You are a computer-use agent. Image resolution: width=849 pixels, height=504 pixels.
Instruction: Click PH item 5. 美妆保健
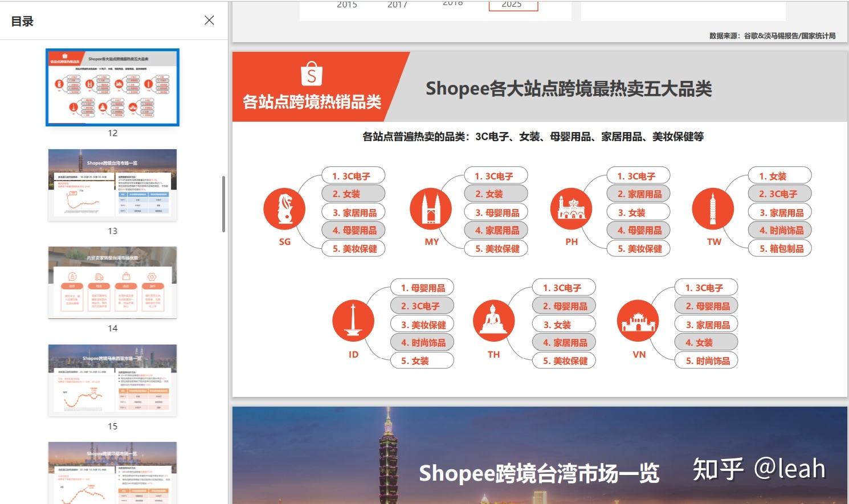coord(639,248)
